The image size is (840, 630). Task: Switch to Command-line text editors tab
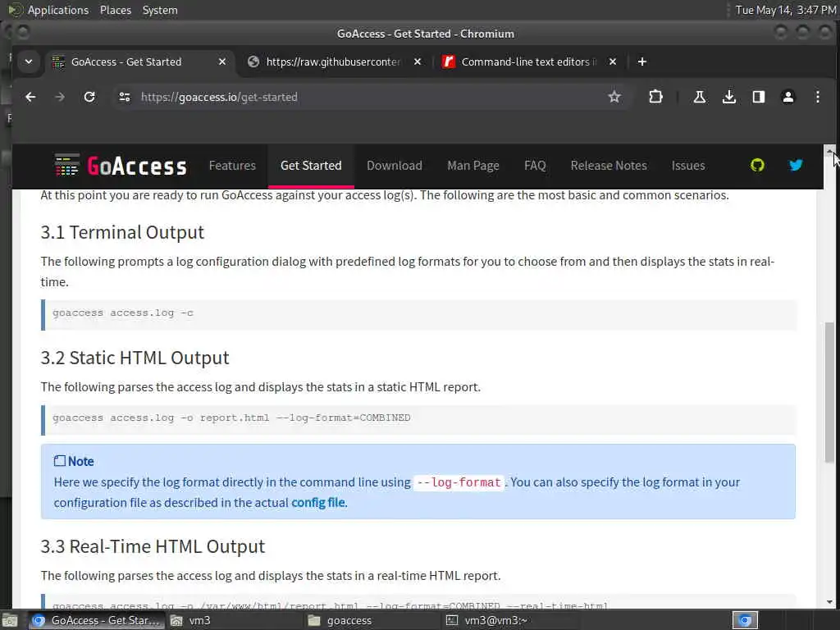528,62
